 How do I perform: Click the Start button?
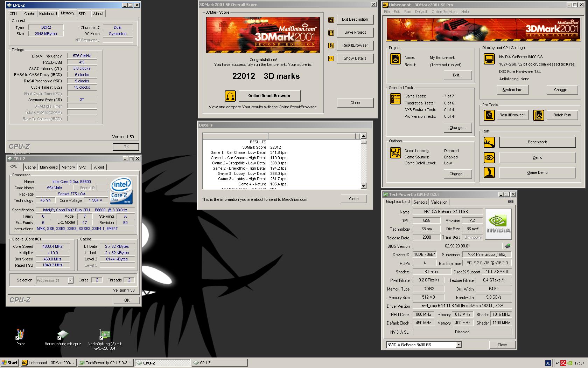click(10, 363)
